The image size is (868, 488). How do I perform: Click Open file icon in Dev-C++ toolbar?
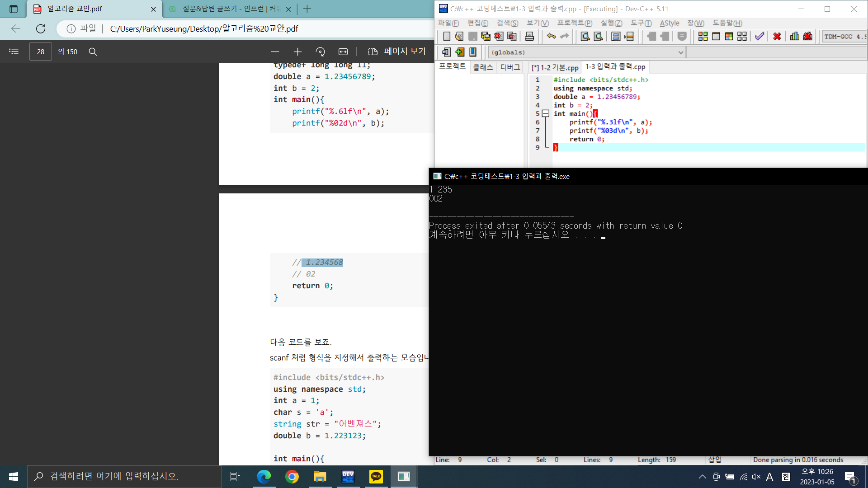coord(459,37)
